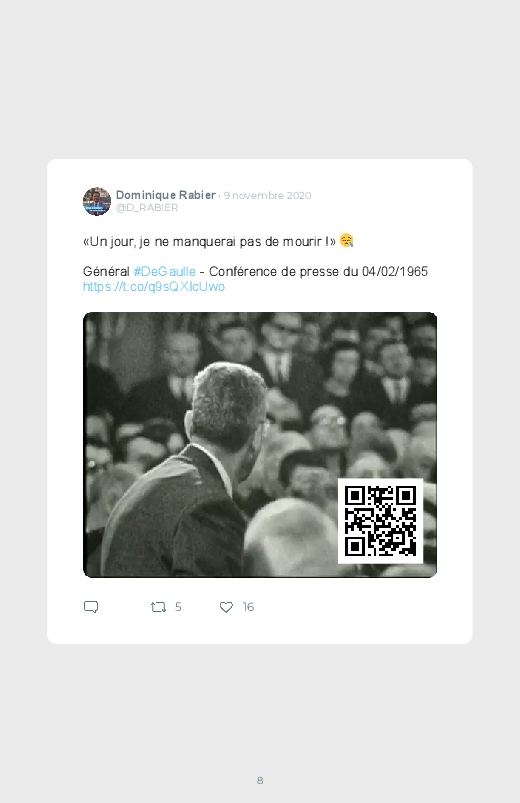Screen dimensions: 520x803
Task: Open the black and white press conference image
Action: click(260, 445)
